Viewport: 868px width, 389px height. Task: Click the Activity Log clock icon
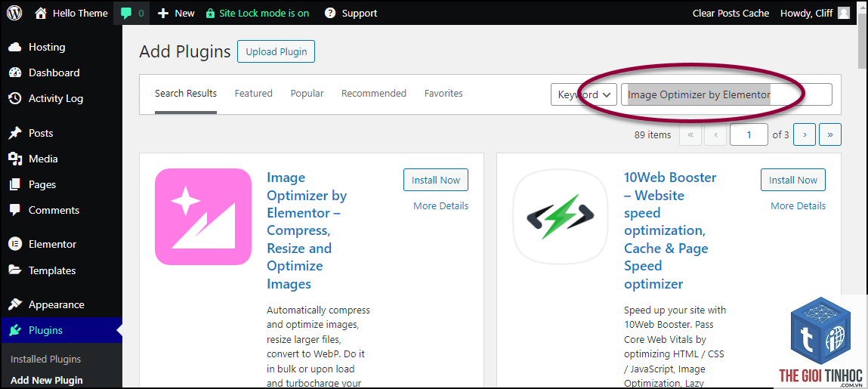[x=15, y=98]
